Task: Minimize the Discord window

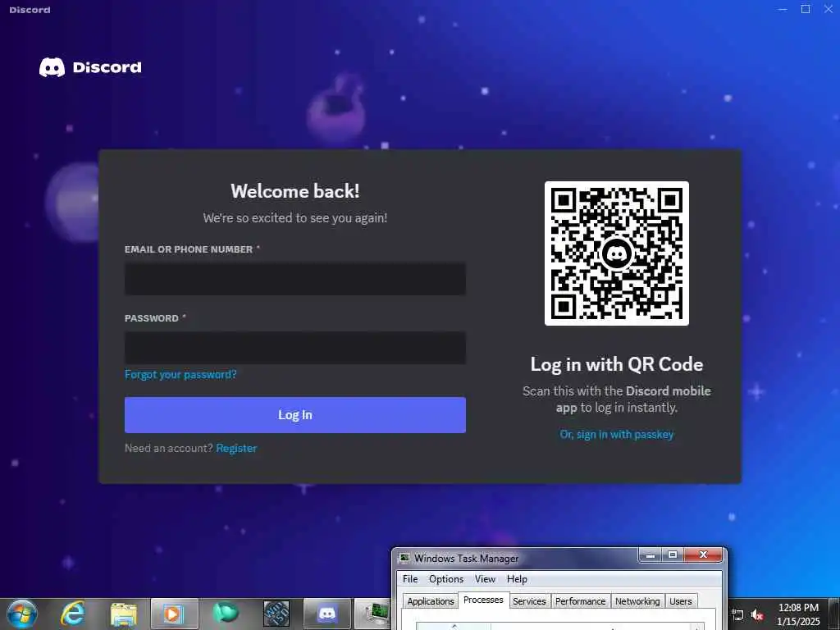Action: pyautogui.click(x=783, y=9)
